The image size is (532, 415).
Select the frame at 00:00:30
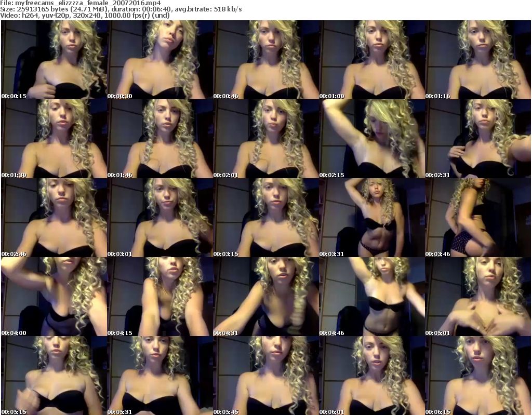click(160, 60)
